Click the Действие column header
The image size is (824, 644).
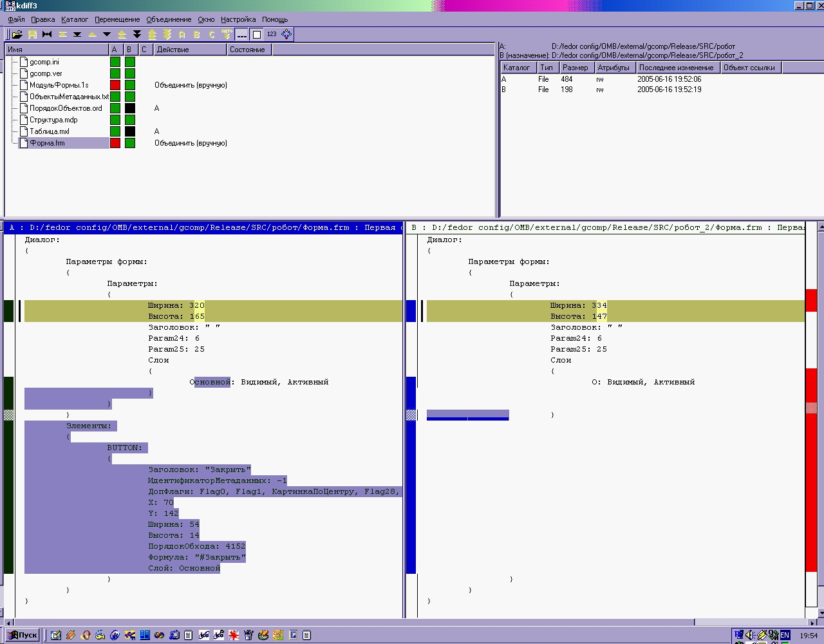pyautogui.click(x=173, y=50)
